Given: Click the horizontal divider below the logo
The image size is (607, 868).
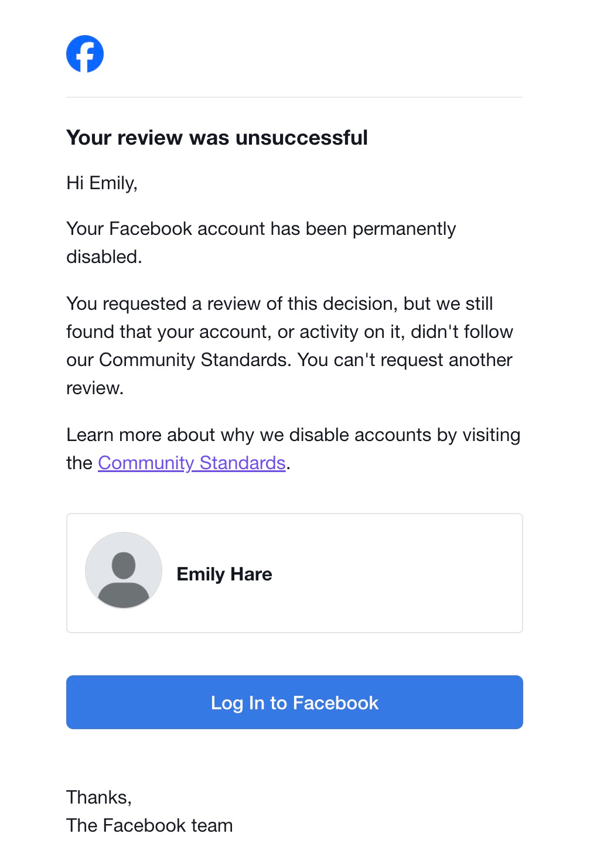Looking at the screenshot, I should click(x=294, y=97).
